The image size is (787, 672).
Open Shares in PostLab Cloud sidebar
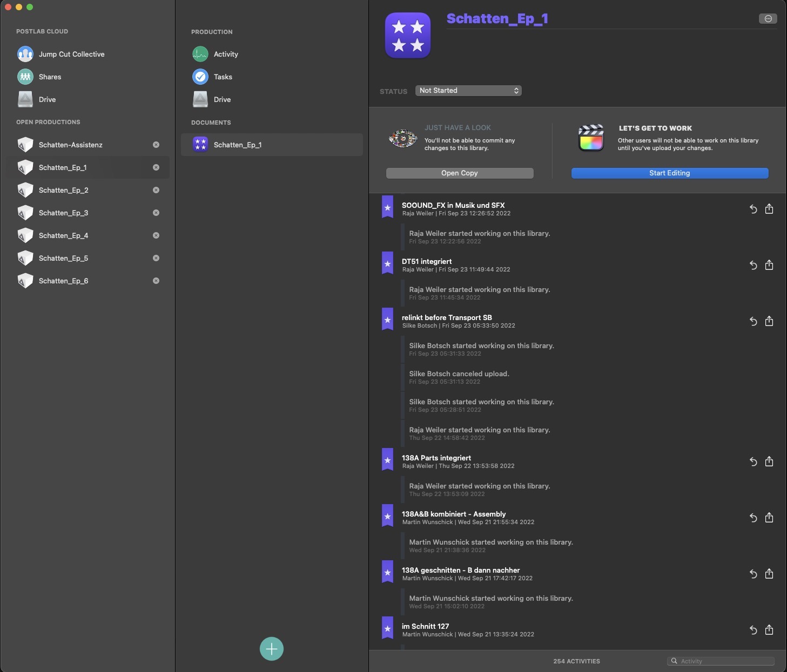click(x=50, y=77)
